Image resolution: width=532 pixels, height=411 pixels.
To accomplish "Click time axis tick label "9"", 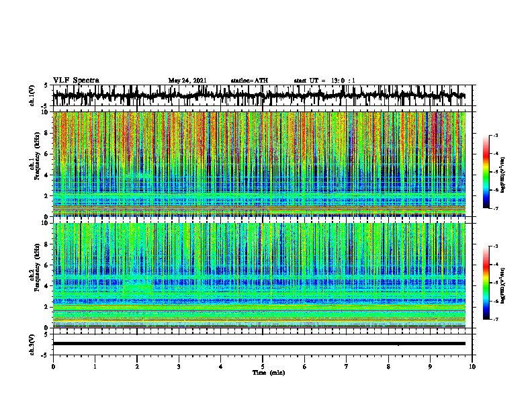I will pos(430,367).
